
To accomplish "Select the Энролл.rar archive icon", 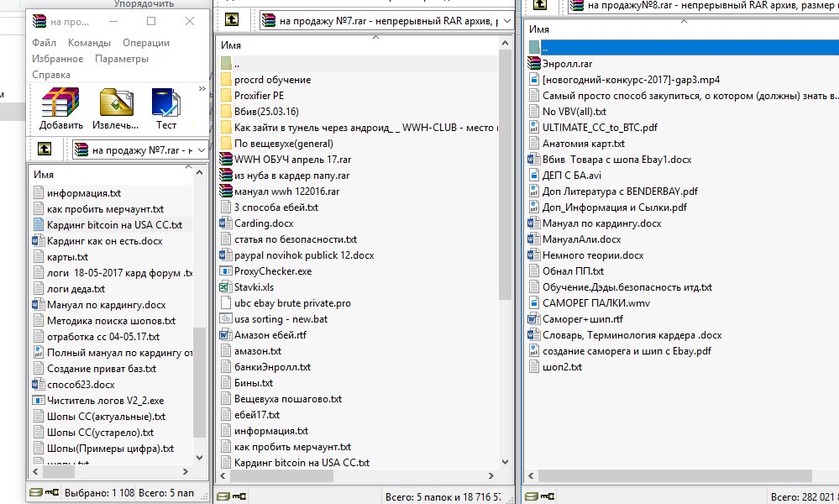I will (534, 63).
